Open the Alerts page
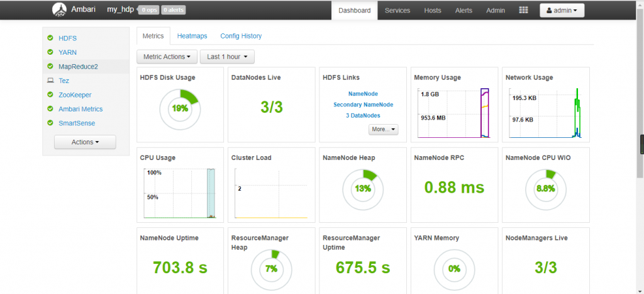Image resolution: width=644 pixels, height=294 pixels. [x=464, y=11]
